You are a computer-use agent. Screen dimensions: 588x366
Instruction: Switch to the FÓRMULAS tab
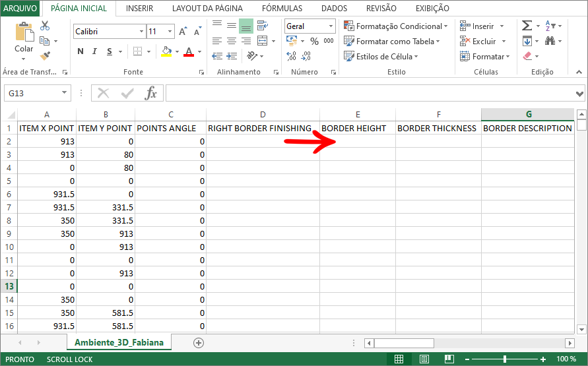pyautogui.click(x=282, y=8)
